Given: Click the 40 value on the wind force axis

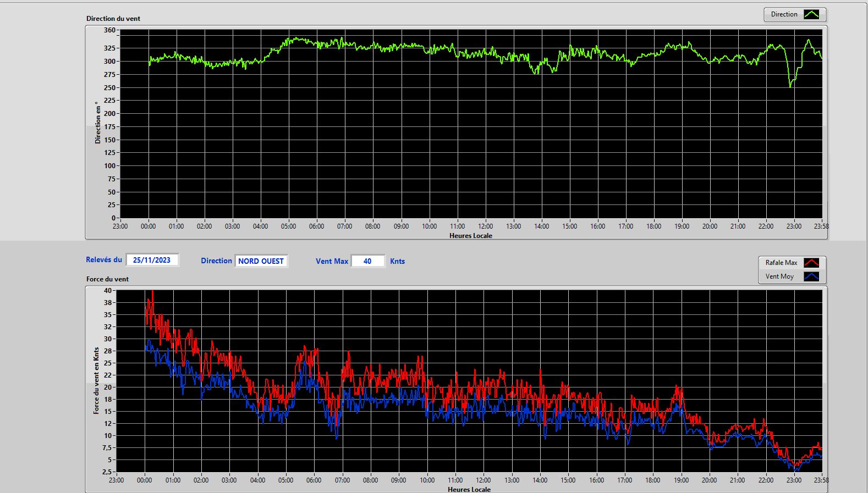Looking at the screenshot, I should pyautogui.click(x=108, y=291).
